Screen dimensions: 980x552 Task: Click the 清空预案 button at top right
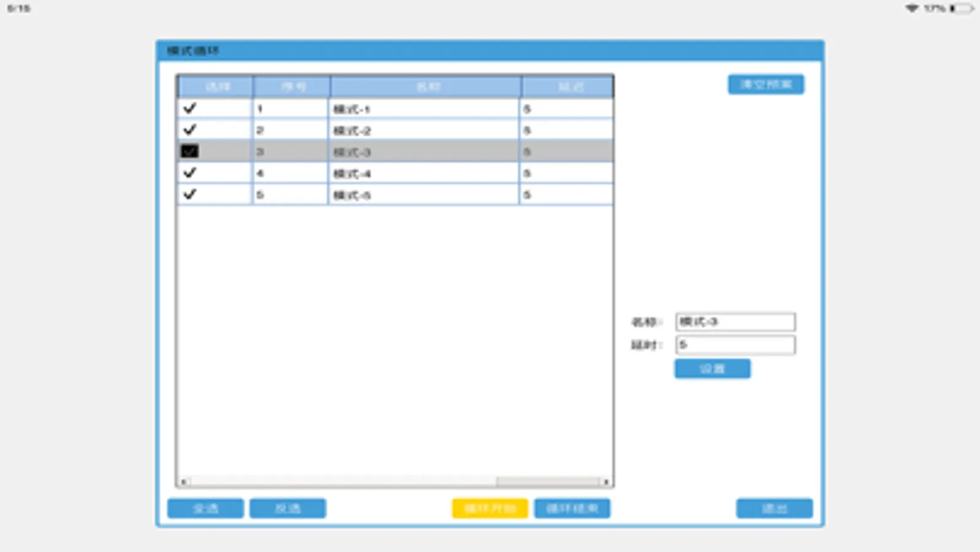766,85
